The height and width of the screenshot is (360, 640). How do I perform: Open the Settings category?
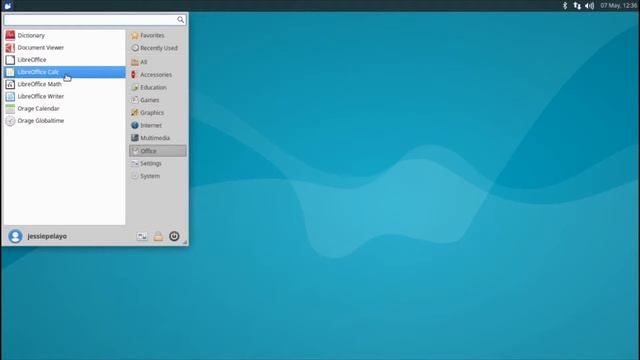158,164
